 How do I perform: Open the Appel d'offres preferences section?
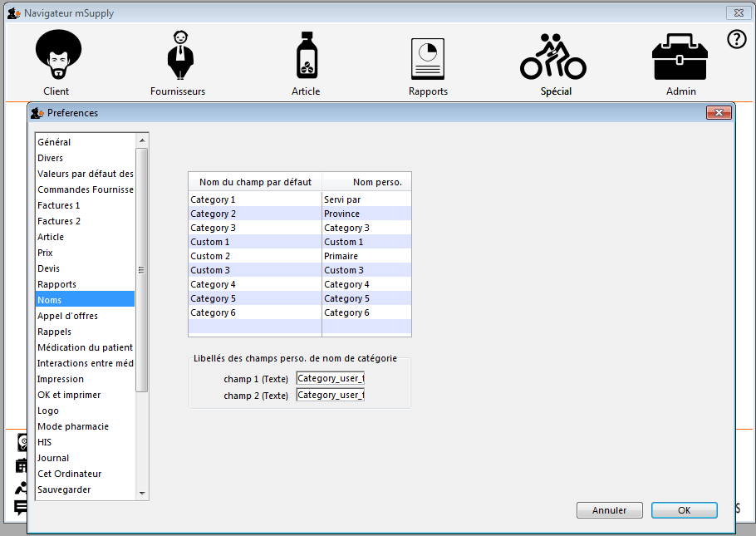point(85,316)
